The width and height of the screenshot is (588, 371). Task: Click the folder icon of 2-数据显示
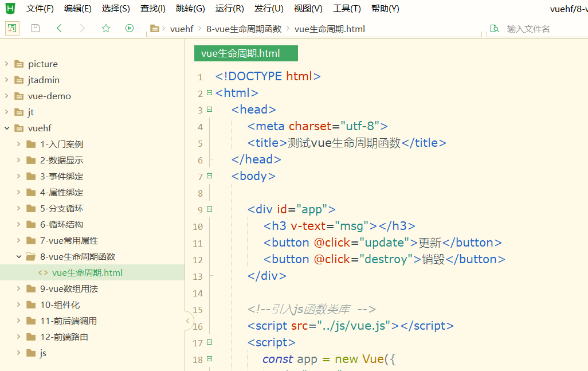click(x=31, y=161)
